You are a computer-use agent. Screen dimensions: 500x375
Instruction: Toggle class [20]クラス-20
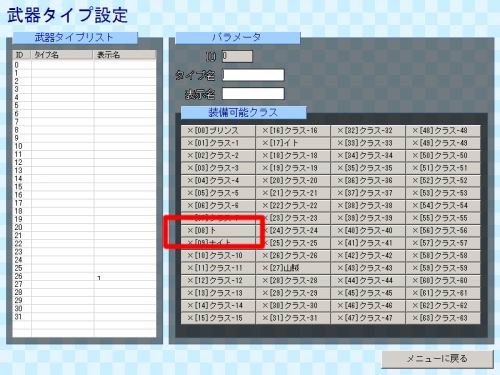[293, 181]
